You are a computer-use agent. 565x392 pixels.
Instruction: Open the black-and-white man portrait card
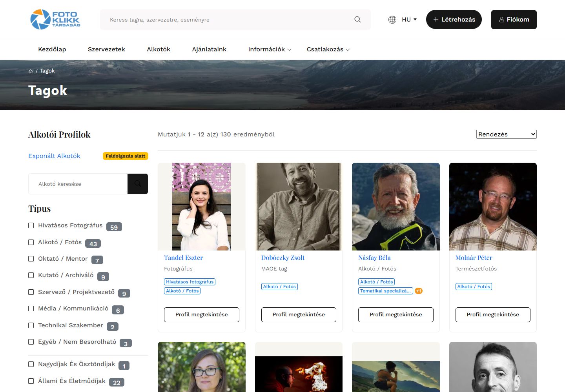tap(493, 367)
